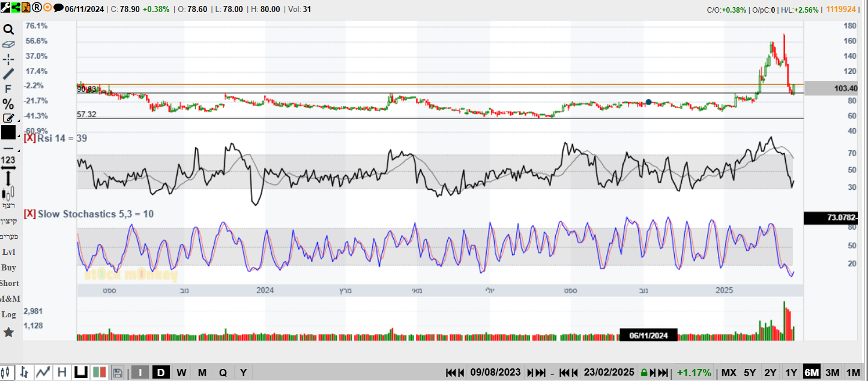Open the end date field 23/02/2025
Viewport: 868px width, 381px height.
(609, 373)
